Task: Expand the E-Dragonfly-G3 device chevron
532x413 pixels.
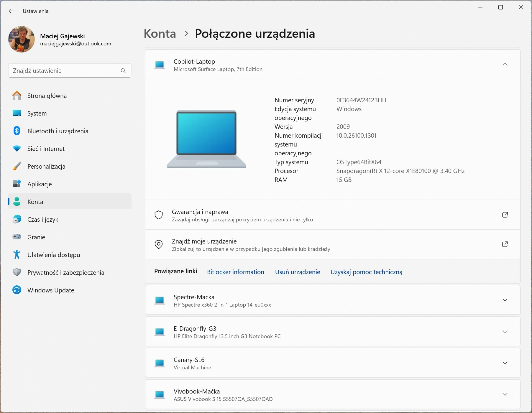Action: point(505,332)
